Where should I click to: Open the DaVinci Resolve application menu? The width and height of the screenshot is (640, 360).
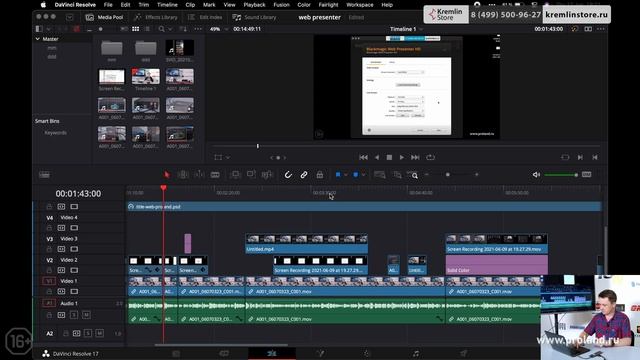click(x=75, y=5)
